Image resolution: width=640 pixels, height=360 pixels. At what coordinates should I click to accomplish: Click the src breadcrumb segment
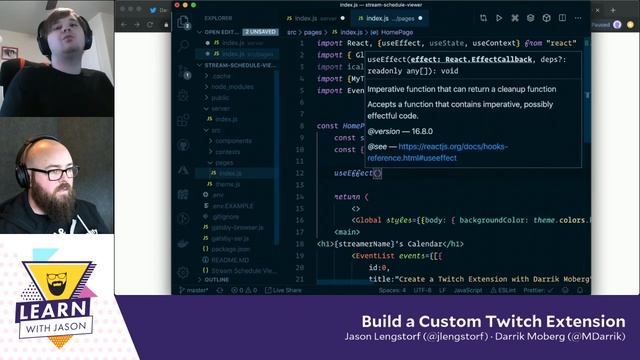pos(292,32)
